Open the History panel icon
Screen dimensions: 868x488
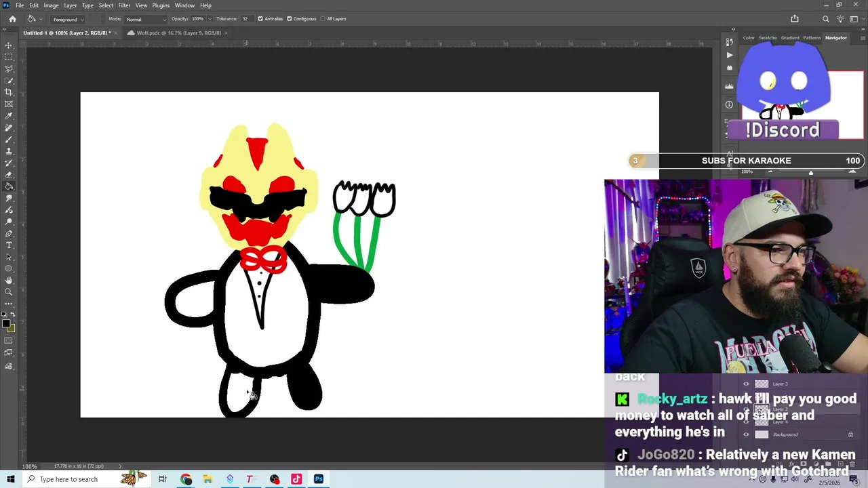coord(729,42)
